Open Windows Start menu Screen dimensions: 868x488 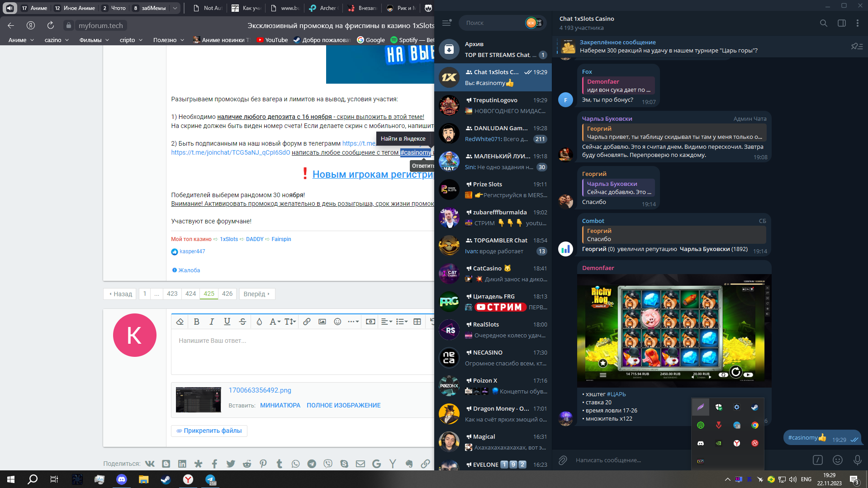coord(11,479)
